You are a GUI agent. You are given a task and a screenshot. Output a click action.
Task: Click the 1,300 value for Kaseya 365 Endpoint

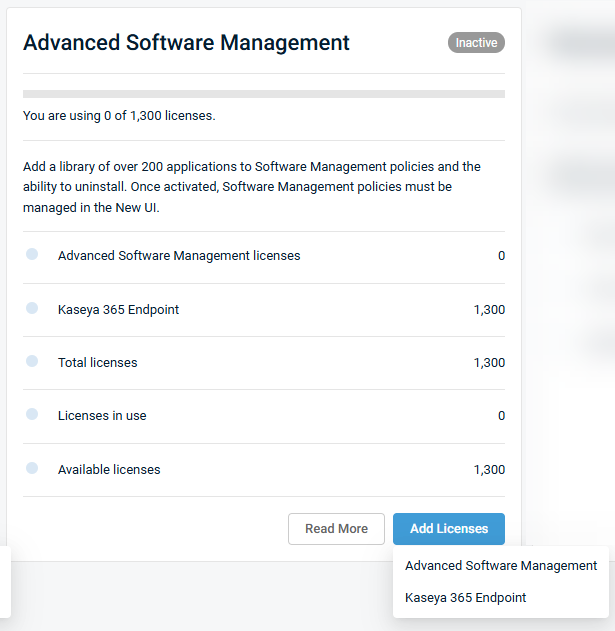click(x=489, y=309)
